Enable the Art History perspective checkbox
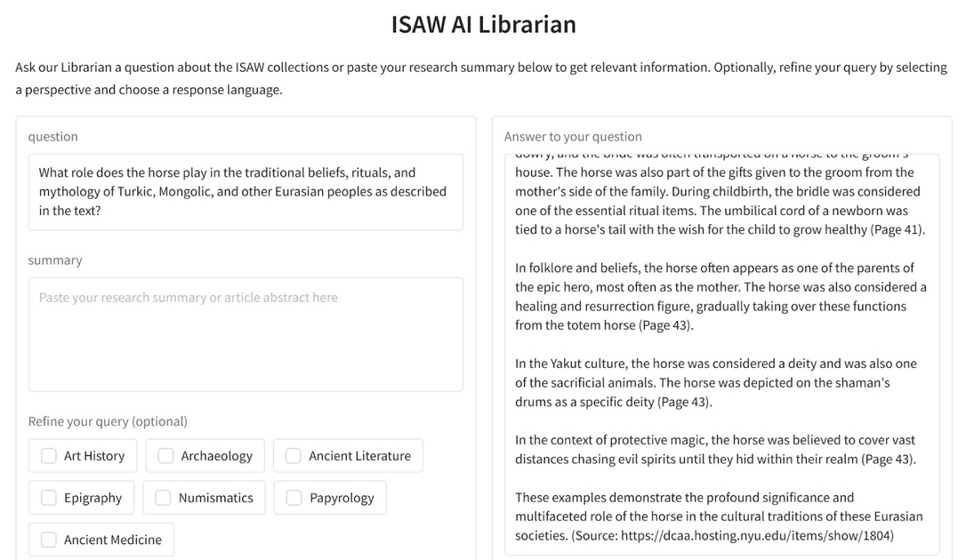974x560 pixels. [x=49, y=455]
